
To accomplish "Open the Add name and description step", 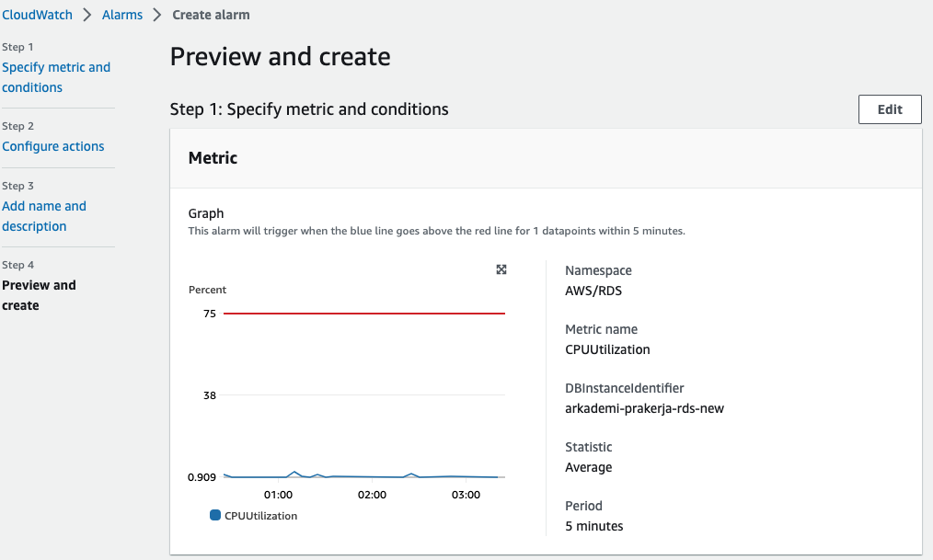I will click(44, 216).
